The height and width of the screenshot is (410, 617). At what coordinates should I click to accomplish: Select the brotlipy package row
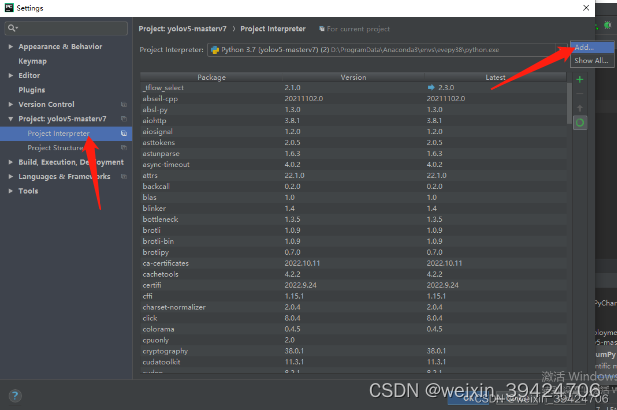pos(353,252)
